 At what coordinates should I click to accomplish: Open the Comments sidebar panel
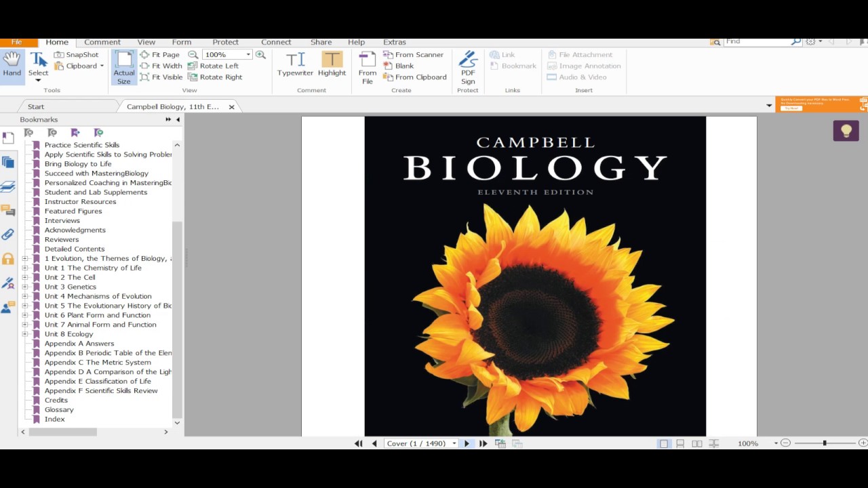pos(8,211)
